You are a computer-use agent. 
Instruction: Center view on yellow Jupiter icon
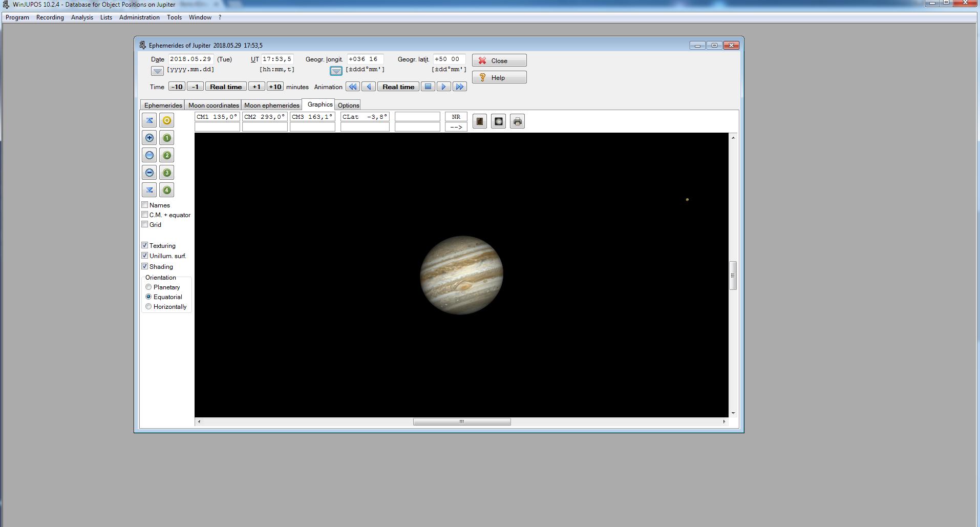tap(167, 120)
